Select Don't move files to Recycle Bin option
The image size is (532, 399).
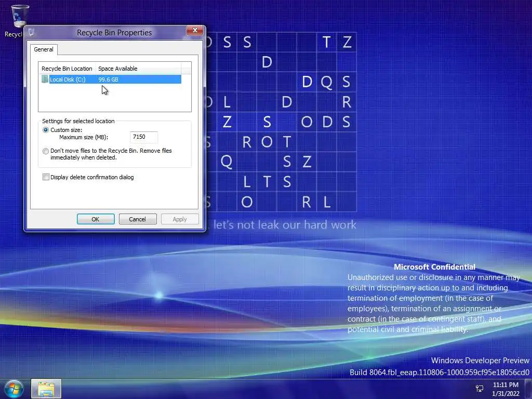tap(46, 151)
